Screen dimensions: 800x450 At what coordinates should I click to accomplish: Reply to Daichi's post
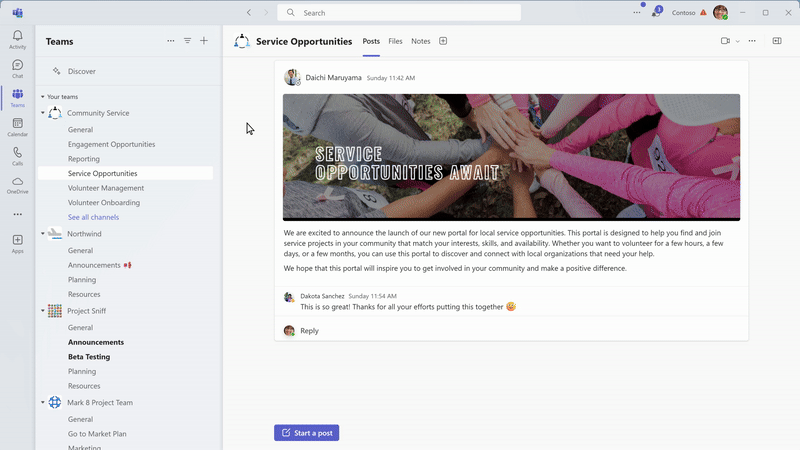(309, 331)
